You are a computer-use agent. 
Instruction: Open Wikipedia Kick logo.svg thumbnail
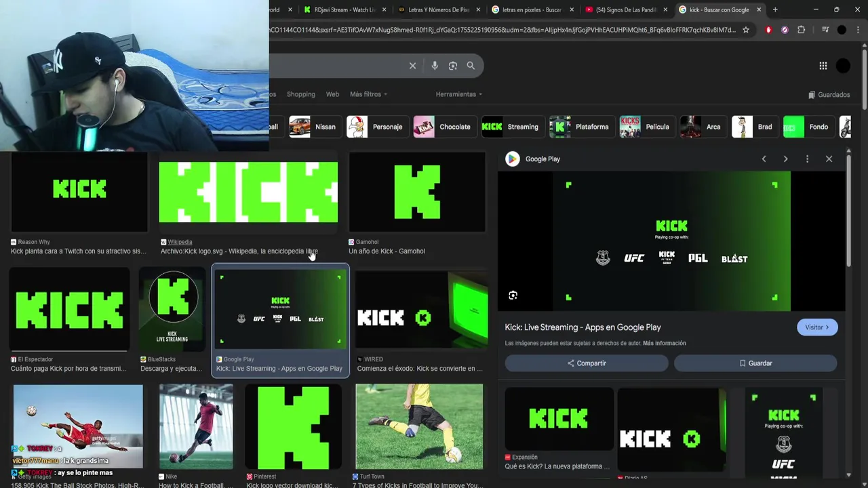click(x=248, y=192)
